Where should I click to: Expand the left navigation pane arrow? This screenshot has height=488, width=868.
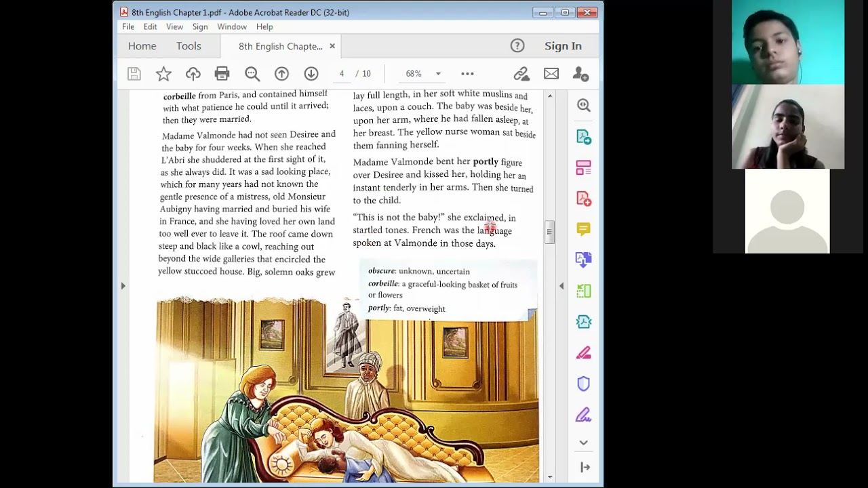tap(123, 286)
